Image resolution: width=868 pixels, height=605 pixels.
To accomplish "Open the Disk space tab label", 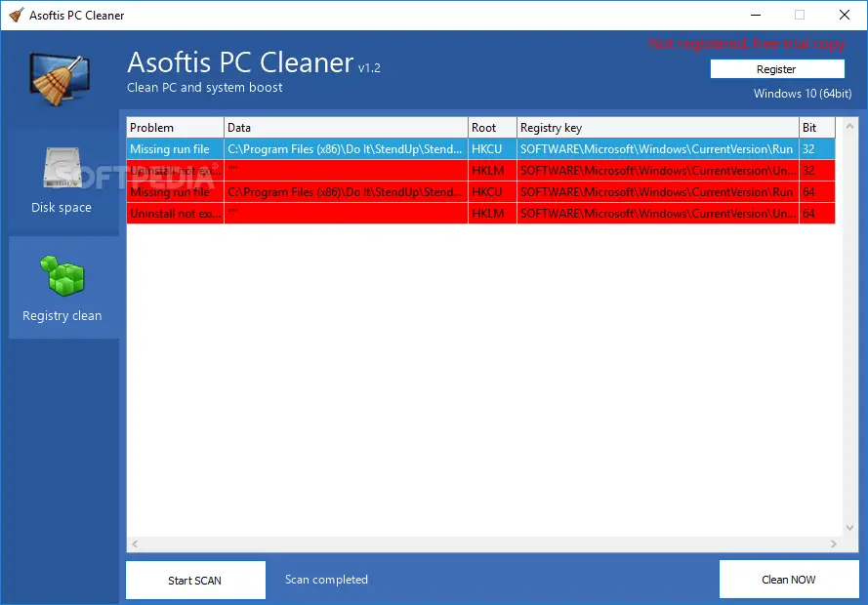I will [62, 208].
